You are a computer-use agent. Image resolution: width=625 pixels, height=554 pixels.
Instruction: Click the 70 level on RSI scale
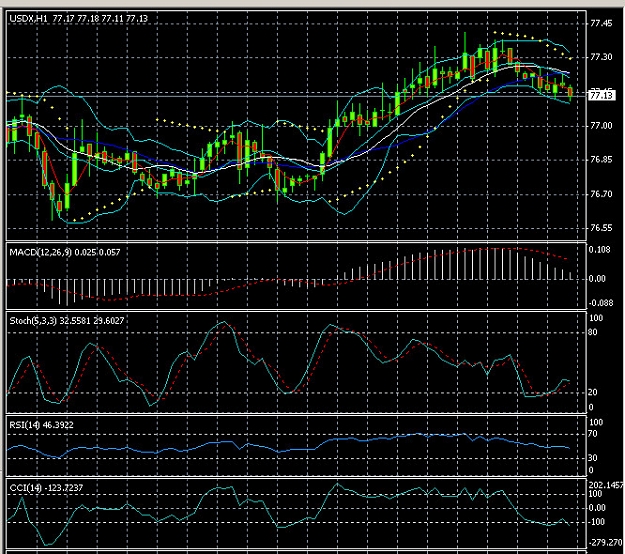[x=593, y=434]
